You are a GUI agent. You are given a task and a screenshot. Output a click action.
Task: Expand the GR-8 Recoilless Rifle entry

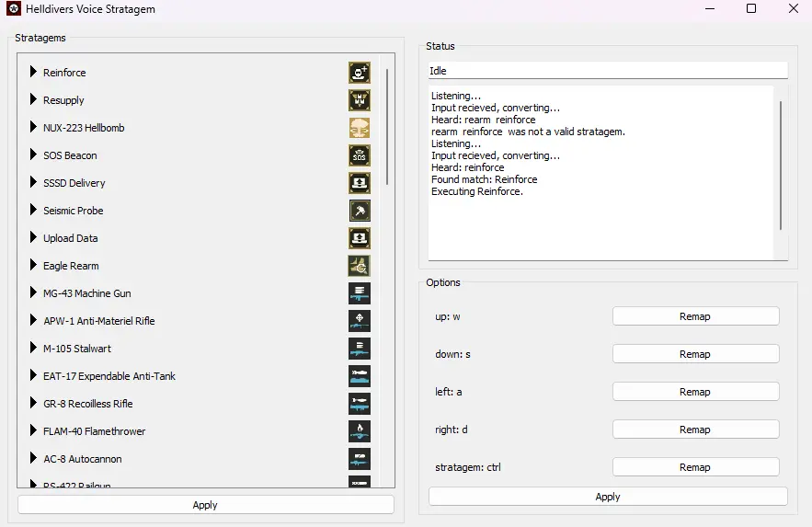[33, 402]
